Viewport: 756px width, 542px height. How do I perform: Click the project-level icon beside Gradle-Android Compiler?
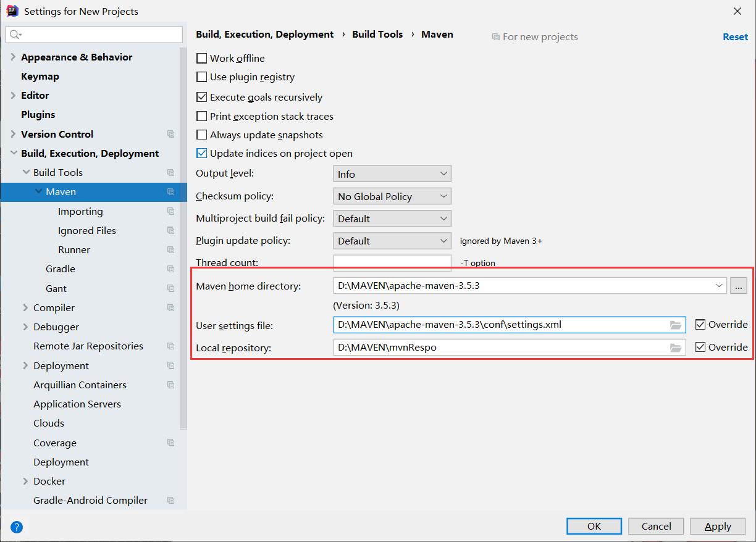coord(171,501)
